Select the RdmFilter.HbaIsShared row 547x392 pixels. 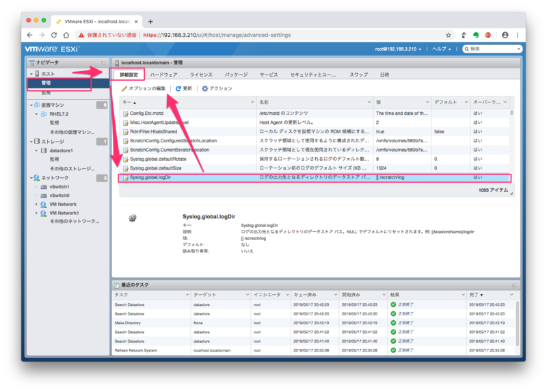pyautogui.click(x=315, y=131)
